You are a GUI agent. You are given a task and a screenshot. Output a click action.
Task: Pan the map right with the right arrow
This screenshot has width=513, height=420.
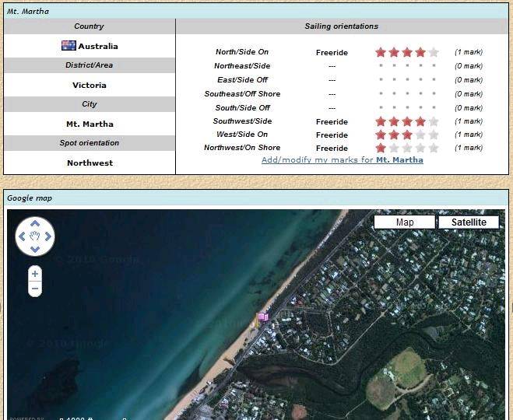click(x=48, y=236)
